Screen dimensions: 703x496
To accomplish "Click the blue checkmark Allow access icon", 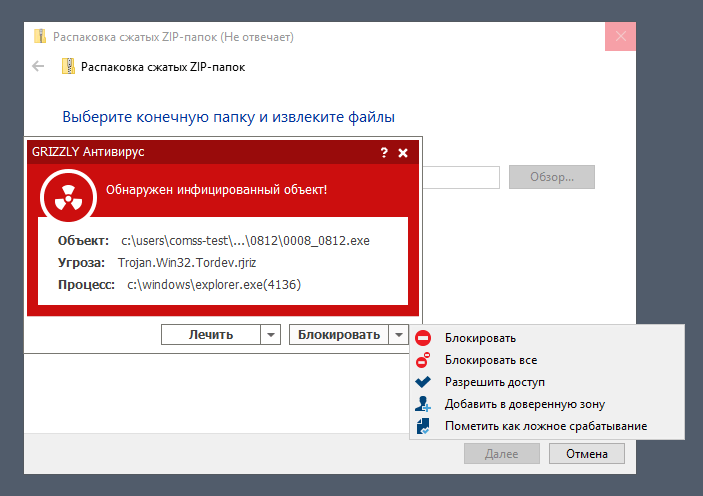I will pyautogui.click(x=423, y=382).
